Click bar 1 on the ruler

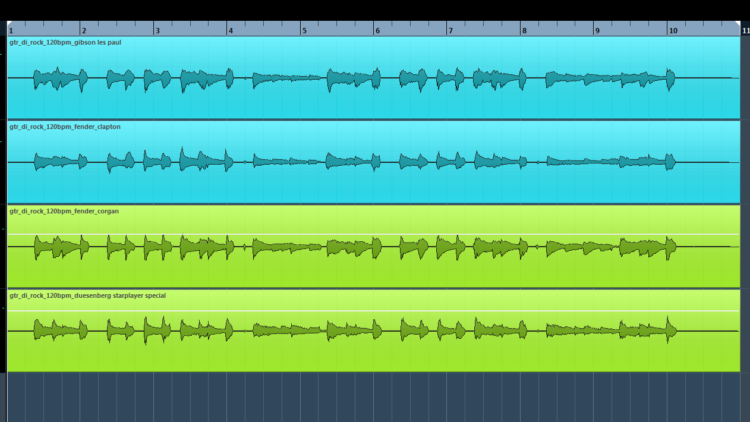(x=11, y=31)
